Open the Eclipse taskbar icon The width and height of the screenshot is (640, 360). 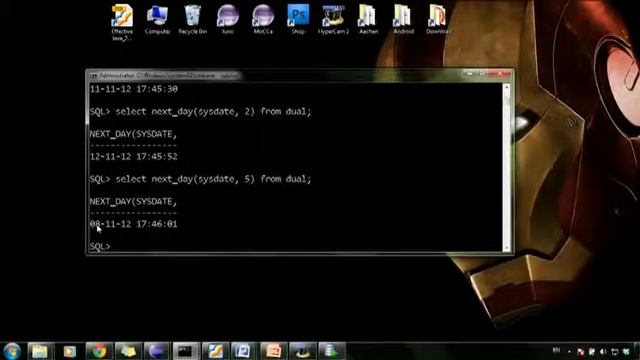[157, 351]
